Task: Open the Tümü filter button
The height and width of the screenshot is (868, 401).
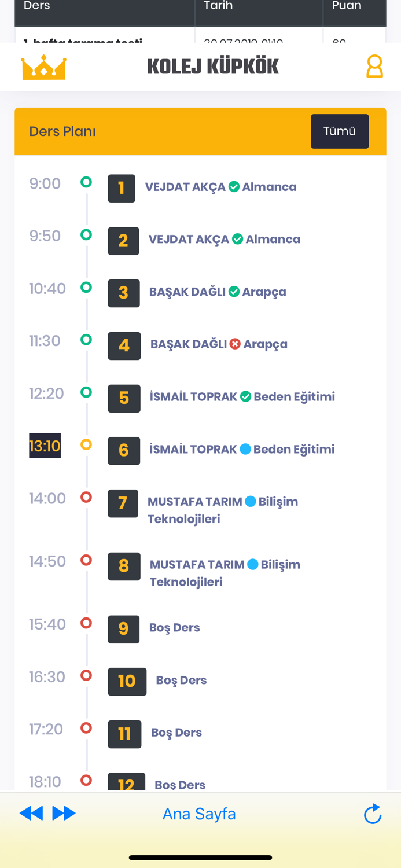Action: pos(340,131)
